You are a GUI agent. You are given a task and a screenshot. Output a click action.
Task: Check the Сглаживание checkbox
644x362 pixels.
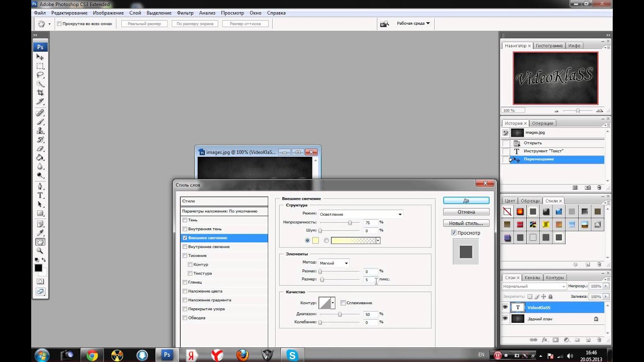343,303
